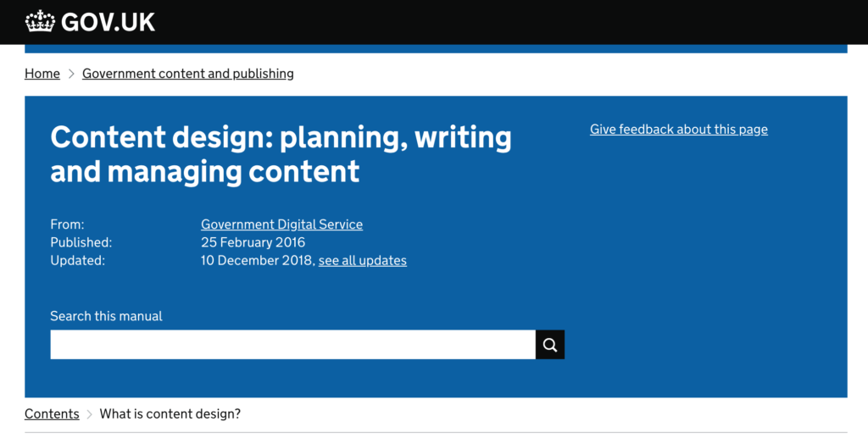Open Give feedback about this page link
868x438 pixels.
coord(679,130)
